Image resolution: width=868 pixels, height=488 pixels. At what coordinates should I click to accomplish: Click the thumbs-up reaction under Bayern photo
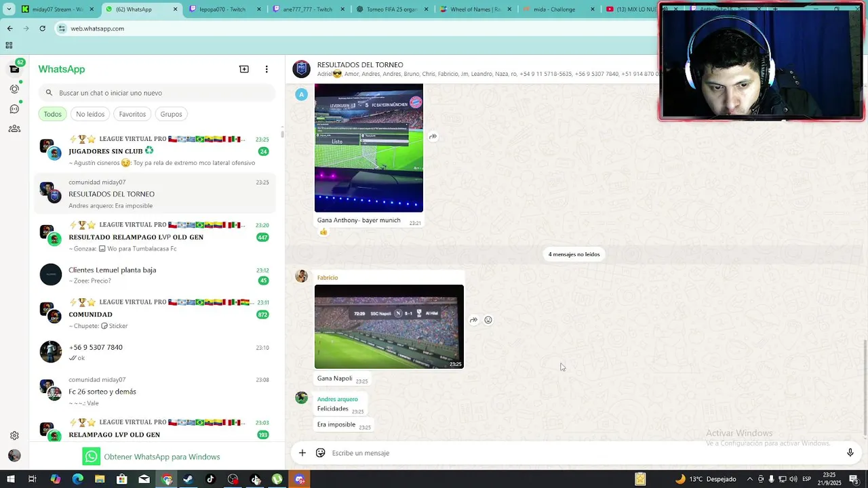(323, 232)
